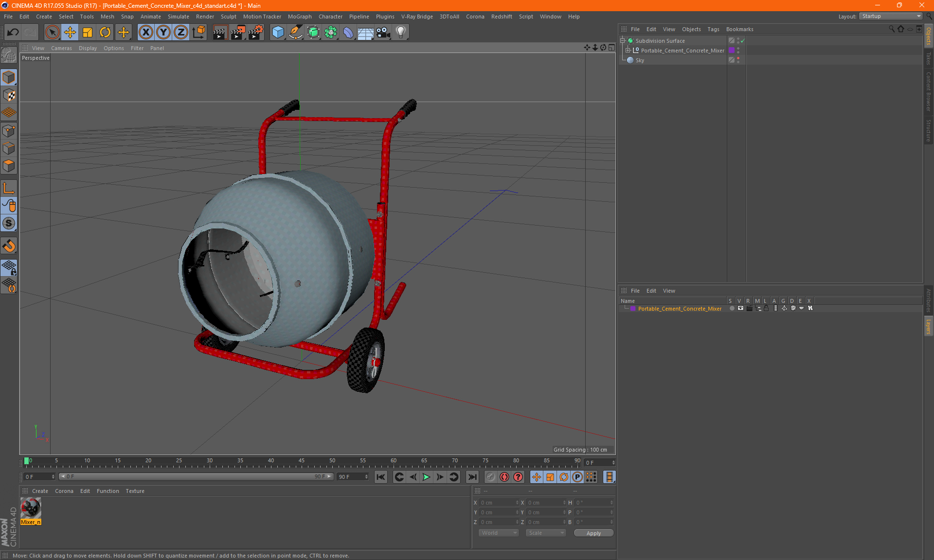Viewport: 934px width, 560px height.
Task: Click Render View clapperboard icon
Action: [220, 32]
